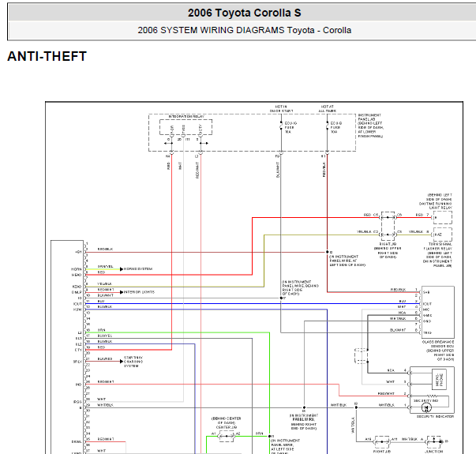Click the CENTER J/B connector symbol between A1 and A2
Image resolution: width=476 pixels, height=454 pixels.
[x=227, y=436]
